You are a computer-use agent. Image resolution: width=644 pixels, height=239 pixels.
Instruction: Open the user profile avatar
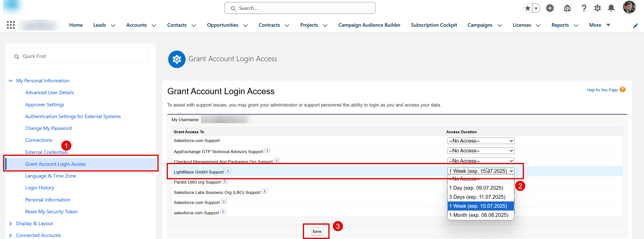(x=629, y=7)
